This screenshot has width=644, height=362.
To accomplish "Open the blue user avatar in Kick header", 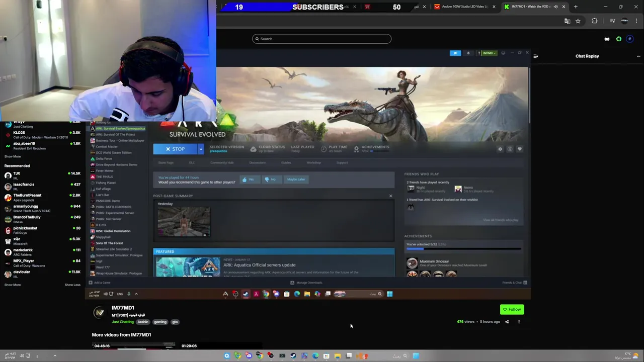I will (x=630, y=39).
